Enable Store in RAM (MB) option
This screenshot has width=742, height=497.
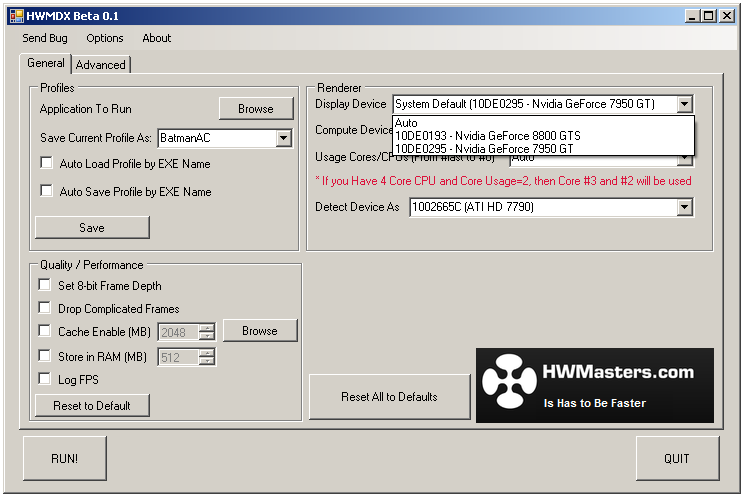click(44, 355)
